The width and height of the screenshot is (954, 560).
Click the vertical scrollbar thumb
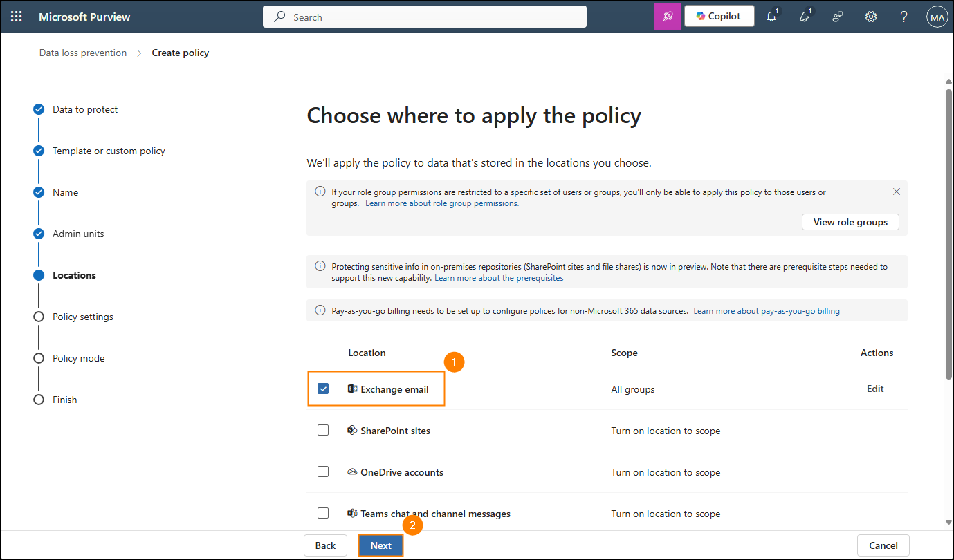click(948, 234)
